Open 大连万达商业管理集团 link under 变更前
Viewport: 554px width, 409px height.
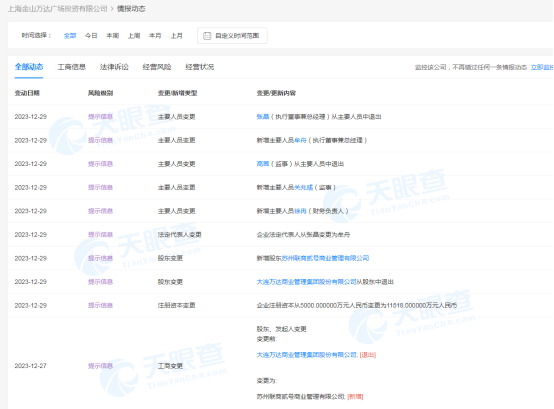(x=306, y=355)
